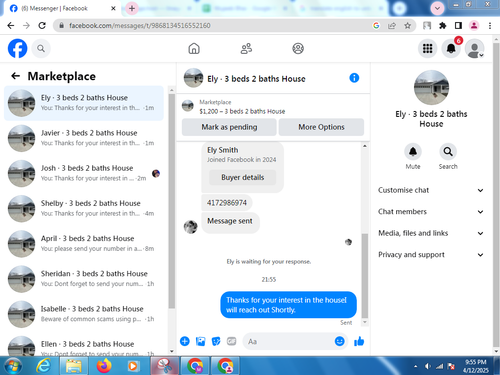This screenshot has height=375, width=500.
Task: Expand Customise chat section
Action: [x=431, y=190]
